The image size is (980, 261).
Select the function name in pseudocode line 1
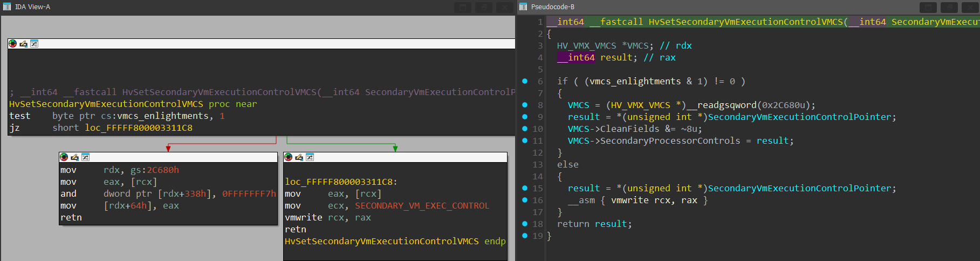point(745,22)
